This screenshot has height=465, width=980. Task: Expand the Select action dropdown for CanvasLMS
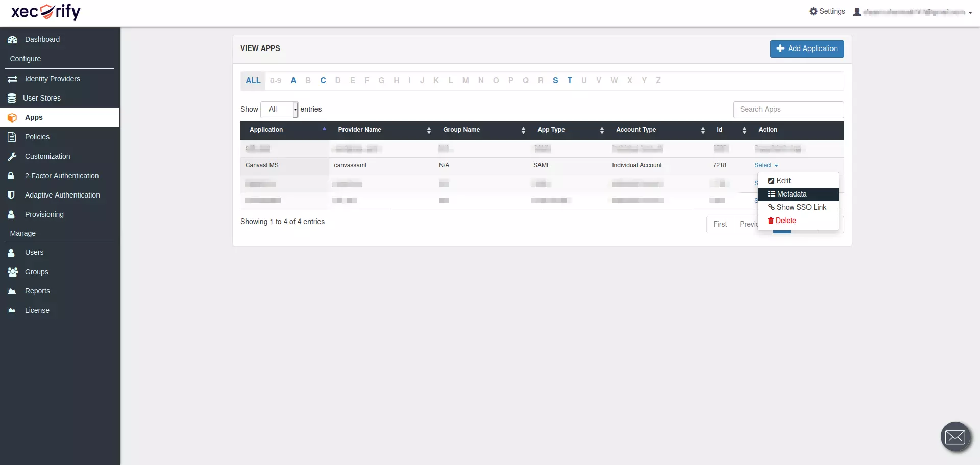point(766,165)
